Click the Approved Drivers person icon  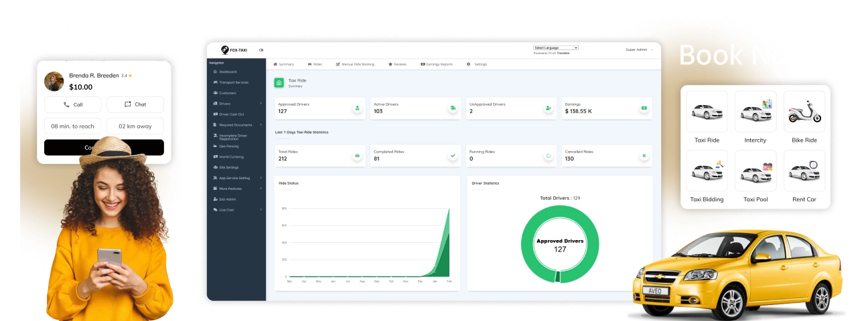tap(358, 108)
